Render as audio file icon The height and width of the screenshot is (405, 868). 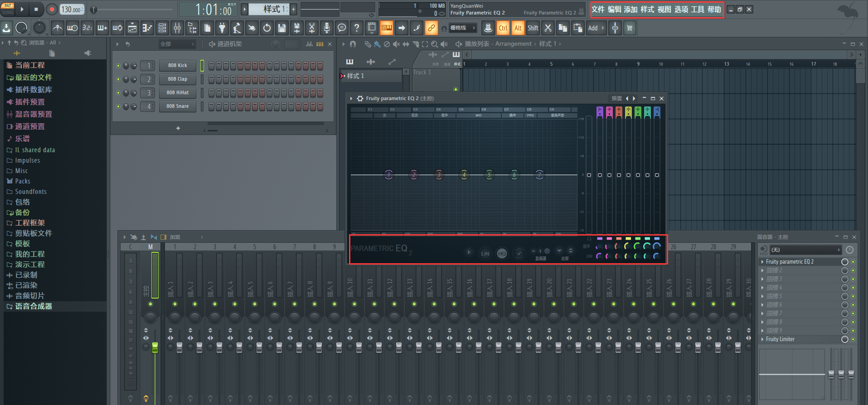(297, 28)
